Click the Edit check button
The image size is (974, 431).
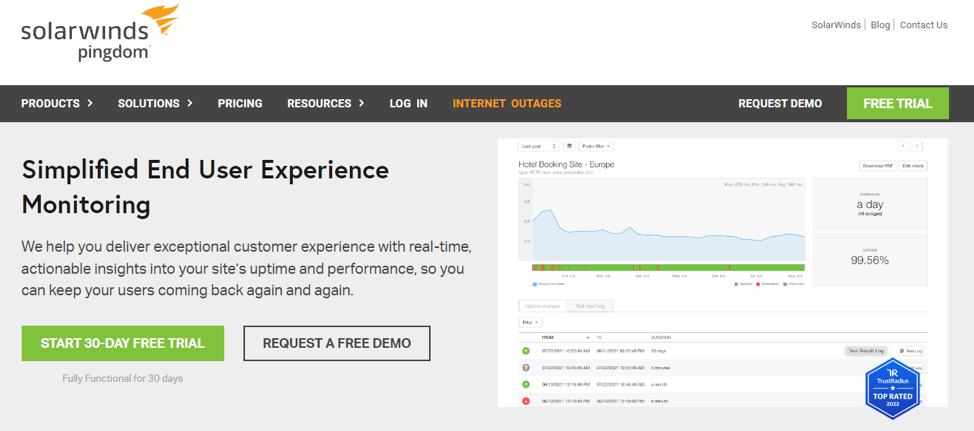914,166
